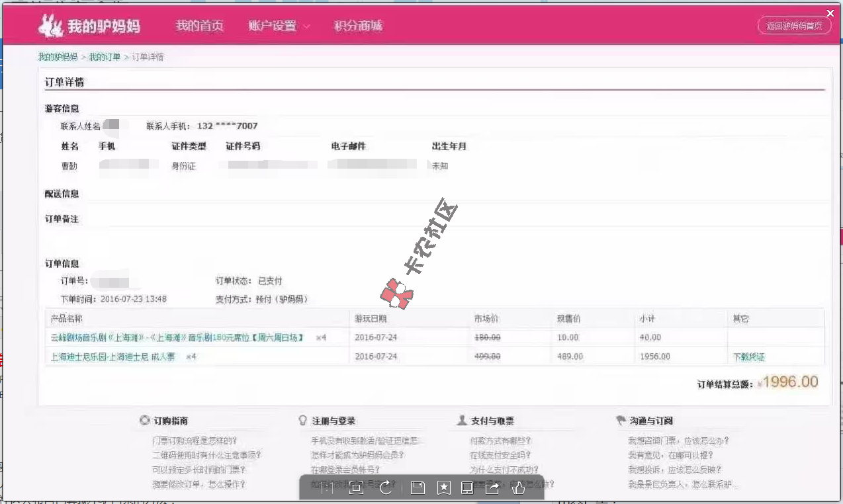Open help link 想要修改订单，怎么操作？
Screen dimensions: 843x504
click(199, 484)
